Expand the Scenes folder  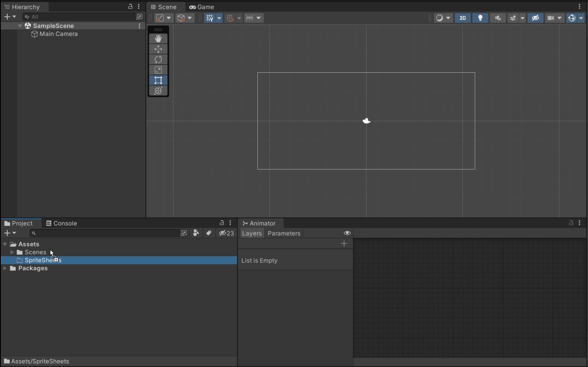point(12,252)
